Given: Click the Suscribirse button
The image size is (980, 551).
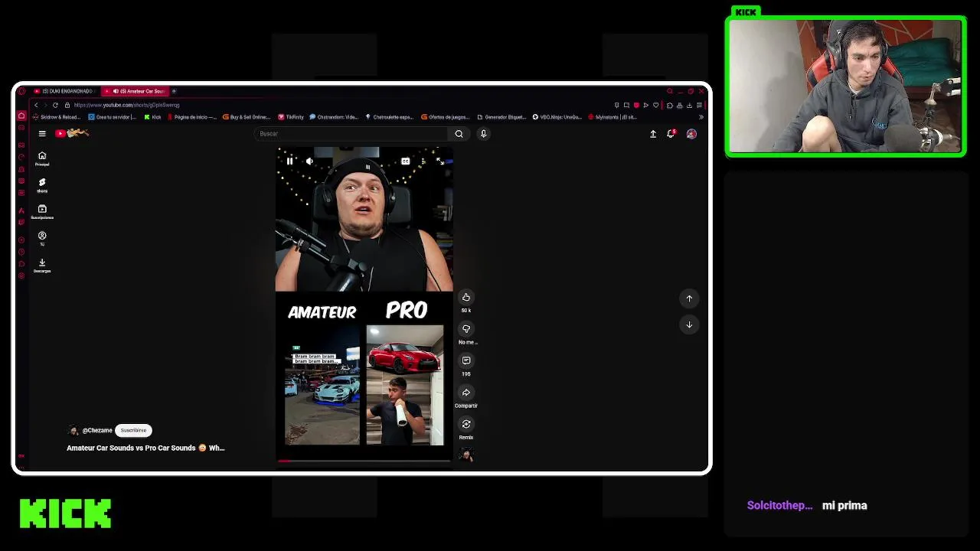Looking at the screenshot, I should click(x=133, y=430).
